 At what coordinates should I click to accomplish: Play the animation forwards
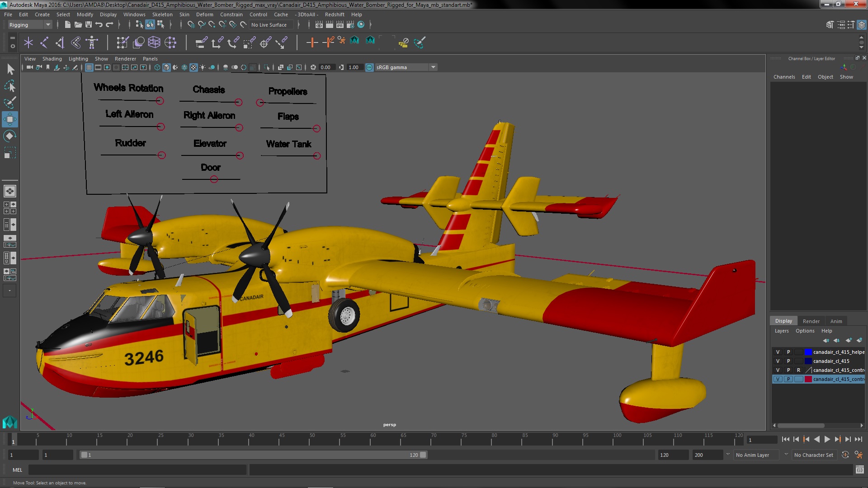(827, 439)
